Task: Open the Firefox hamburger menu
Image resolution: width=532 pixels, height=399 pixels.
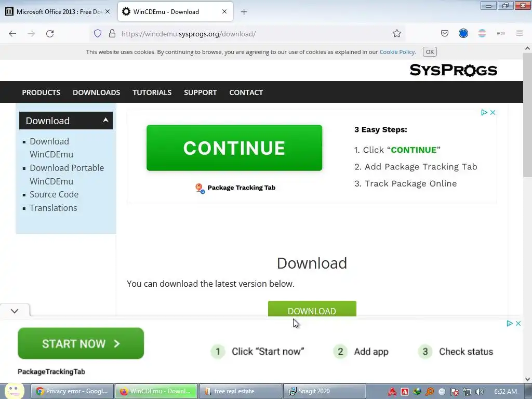Action: 520,33
